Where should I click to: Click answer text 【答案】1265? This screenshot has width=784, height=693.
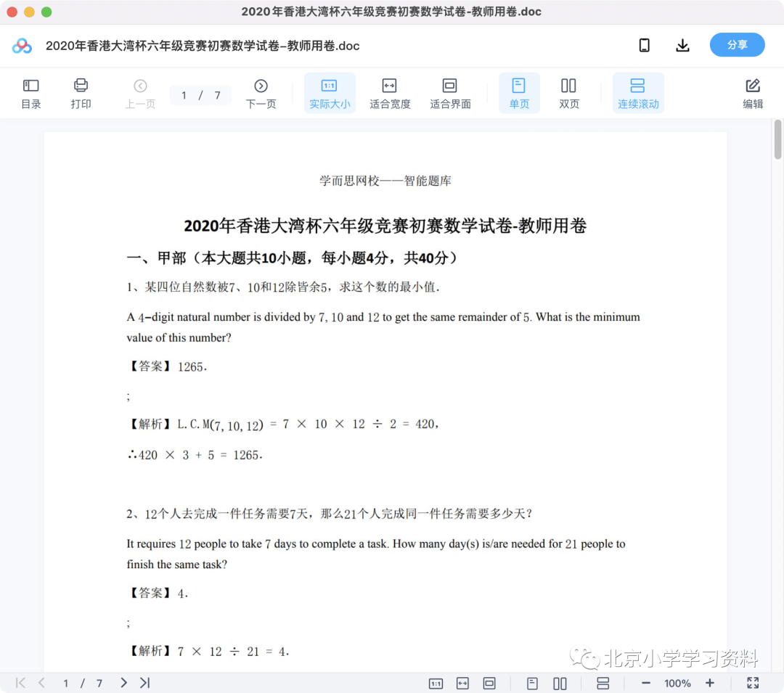point(167,366)
